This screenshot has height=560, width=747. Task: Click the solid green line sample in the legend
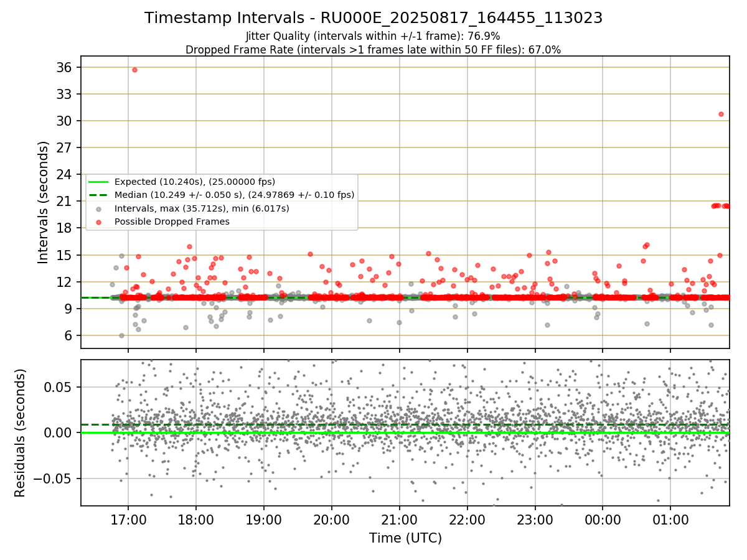tap(99, 182)
